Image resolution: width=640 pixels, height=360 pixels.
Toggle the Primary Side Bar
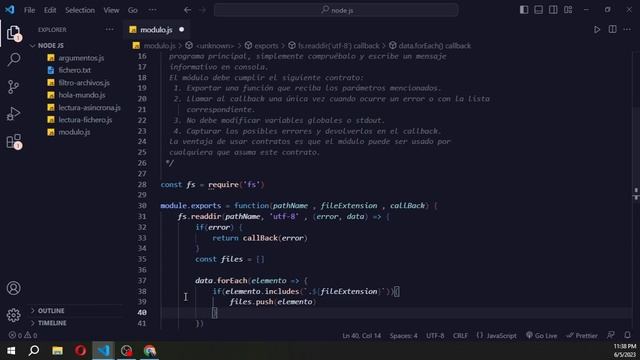pos(524,10)
